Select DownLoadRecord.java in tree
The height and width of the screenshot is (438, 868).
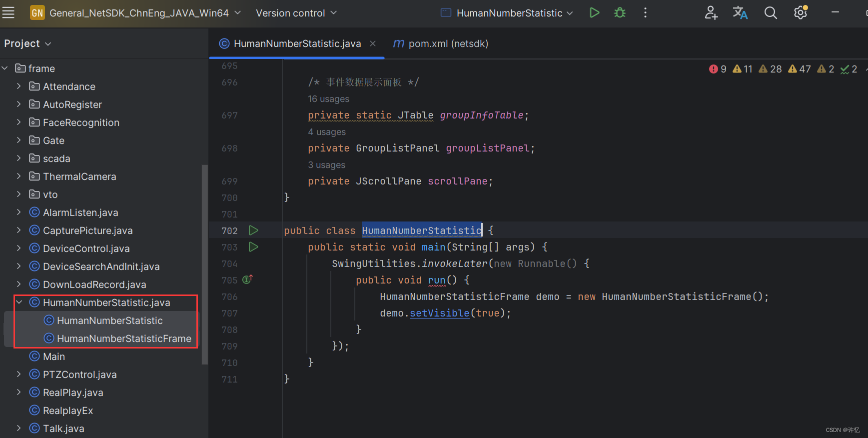[94, 284]
